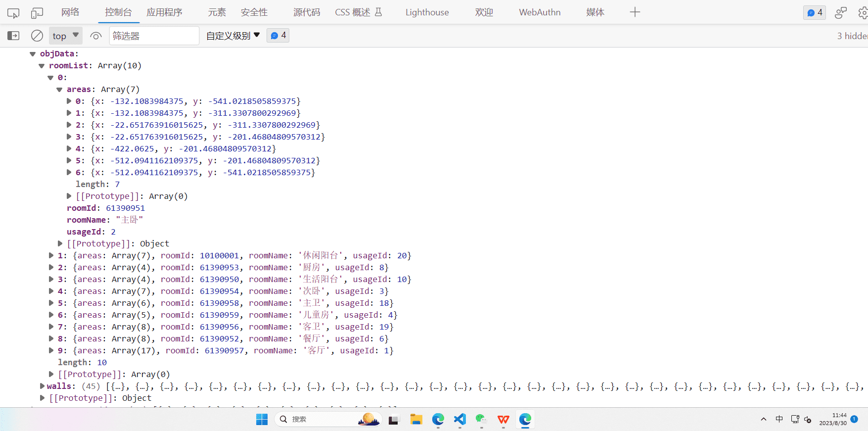Screen dimensions: 868x431
Task: Toggle device emulation icon
Action: (x=37, y=13)
